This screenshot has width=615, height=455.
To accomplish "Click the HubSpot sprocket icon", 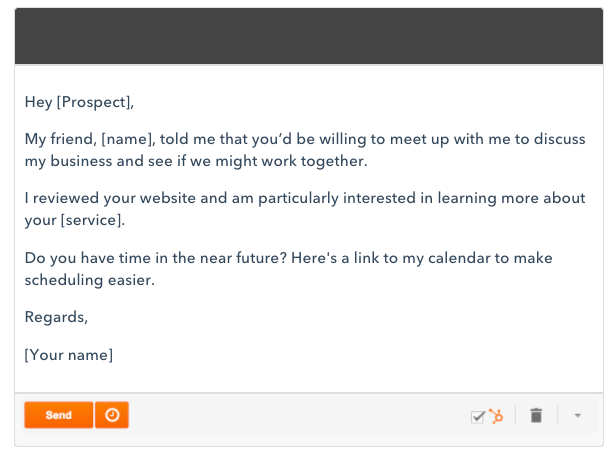I will (497, 416).
